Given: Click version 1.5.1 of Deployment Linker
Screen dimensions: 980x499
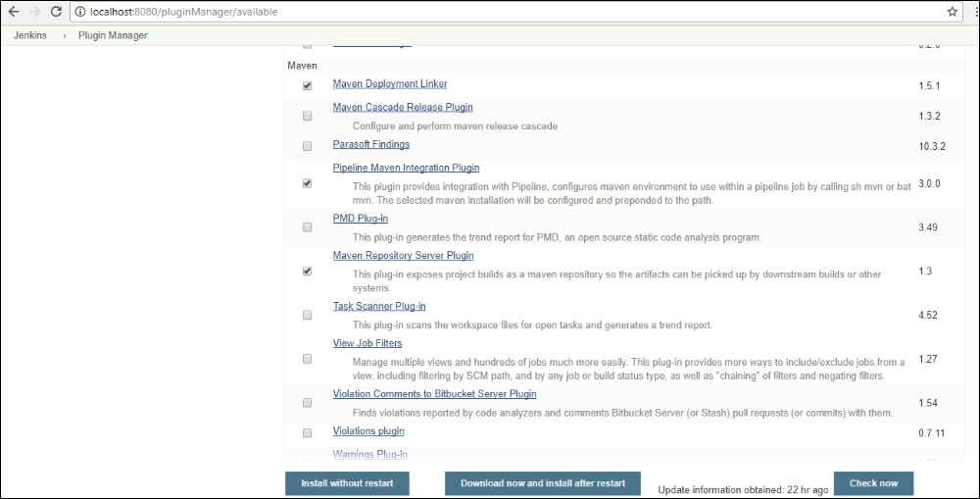Looking at the screenshot, I should (929, 85).
